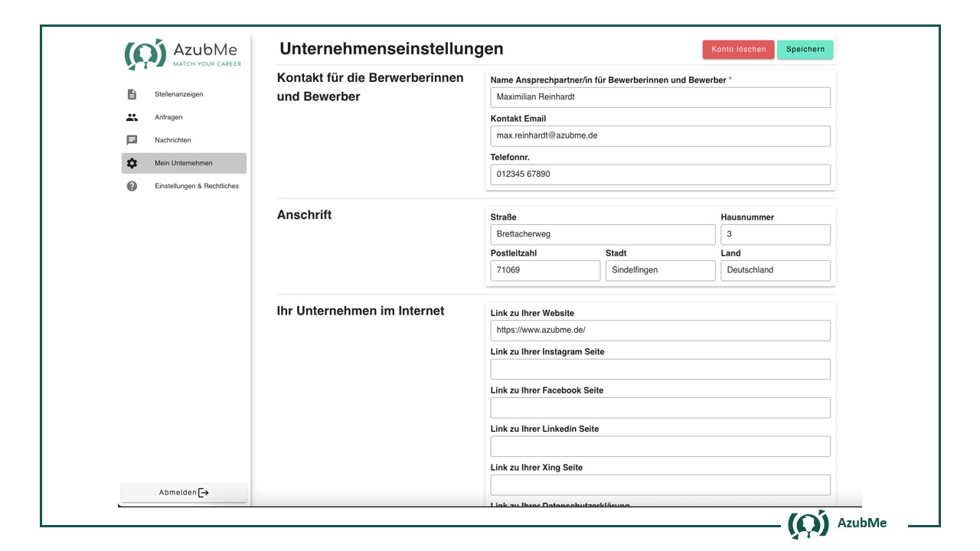Click the logout arrow icon on Abmelden

click(x=204, y=493)
